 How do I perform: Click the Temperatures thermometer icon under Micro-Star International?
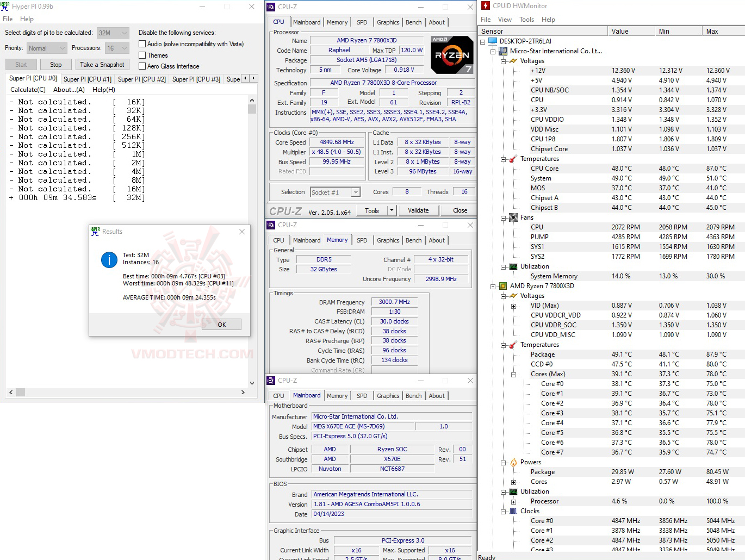tap(513, 159)
